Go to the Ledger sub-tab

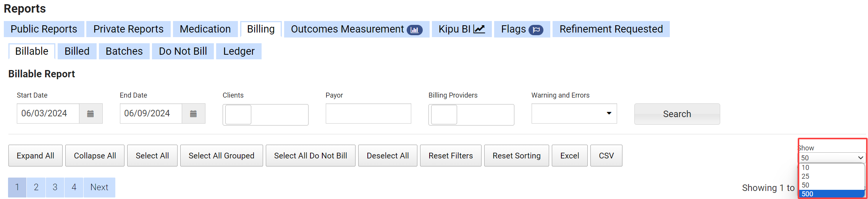click(x=239, y=51)
